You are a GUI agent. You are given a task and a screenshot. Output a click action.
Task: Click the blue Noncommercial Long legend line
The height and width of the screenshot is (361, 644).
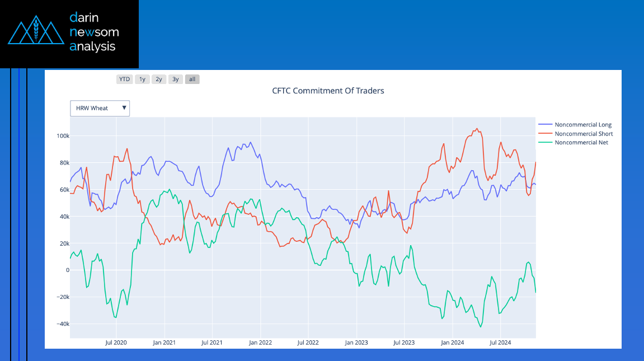click(x=545, y=125)
